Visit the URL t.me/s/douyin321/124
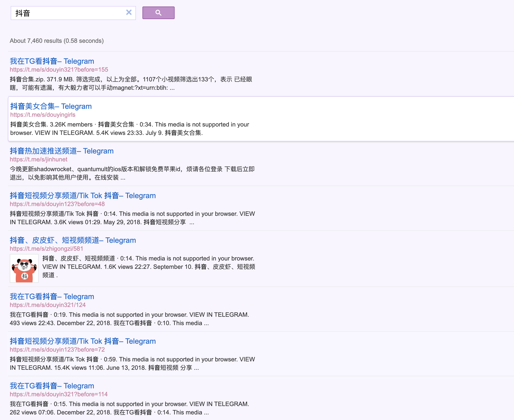The width and height of the screenshot is (514, 420). click(x=48, y=305)
